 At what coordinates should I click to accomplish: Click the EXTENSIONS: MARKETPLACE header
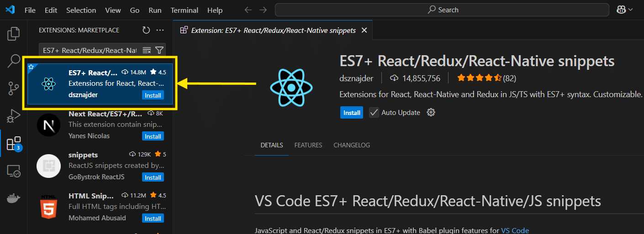[79, 30]
